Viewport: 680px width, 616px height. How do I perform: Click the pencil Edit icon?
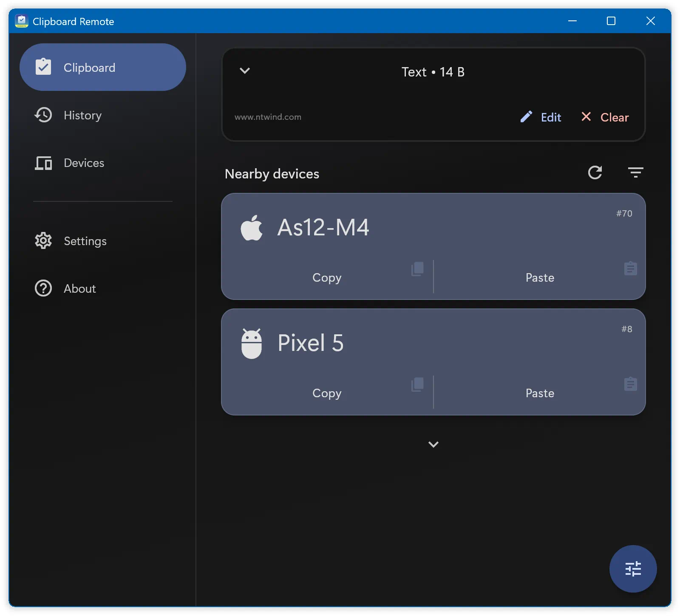click(x=526, y=117)
